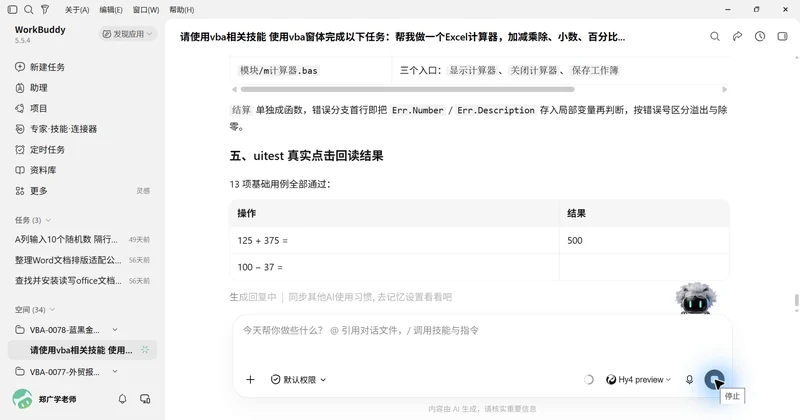Open task A列输入10个随机数 隔行...
The height and width of the screenshot is (420, 800).
[82, 239]
